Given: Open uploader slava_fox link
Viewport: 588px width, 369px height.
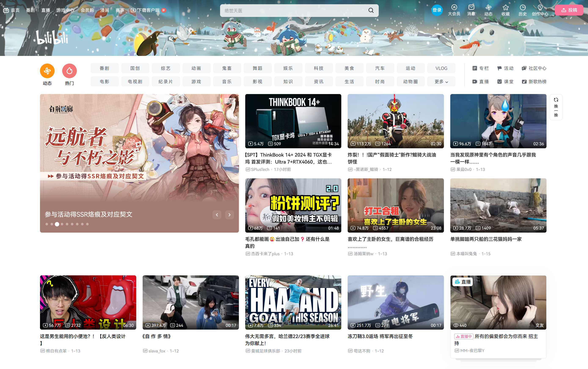Looking at the screenshot, I should coord(157,351).
